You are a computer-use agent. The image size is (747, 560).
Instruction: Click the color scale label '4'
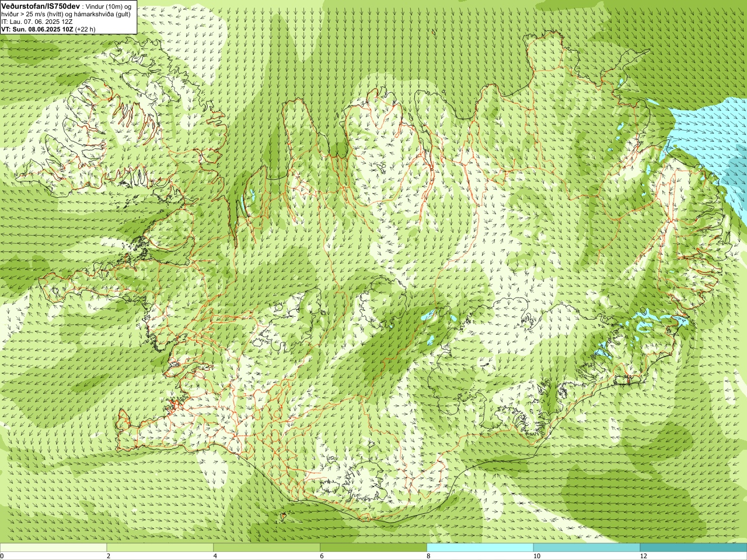pyautogui.click(x=215, y=556)
